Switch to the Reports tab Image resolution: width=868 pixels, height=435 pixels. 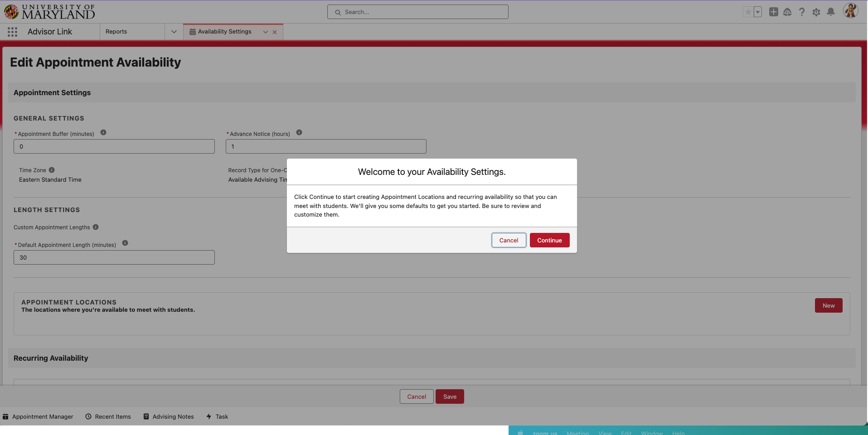click(116, 31)
